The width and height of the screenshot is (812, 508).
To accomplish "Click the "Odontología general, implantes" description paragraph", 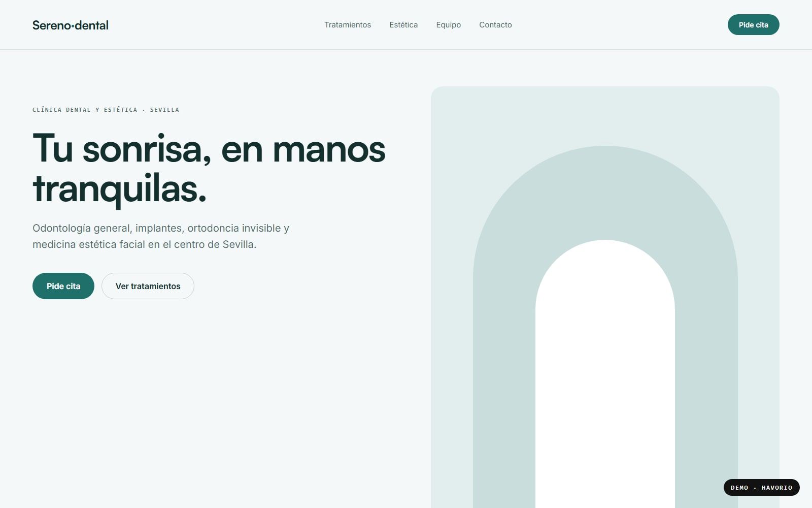I will pos(161,236).
